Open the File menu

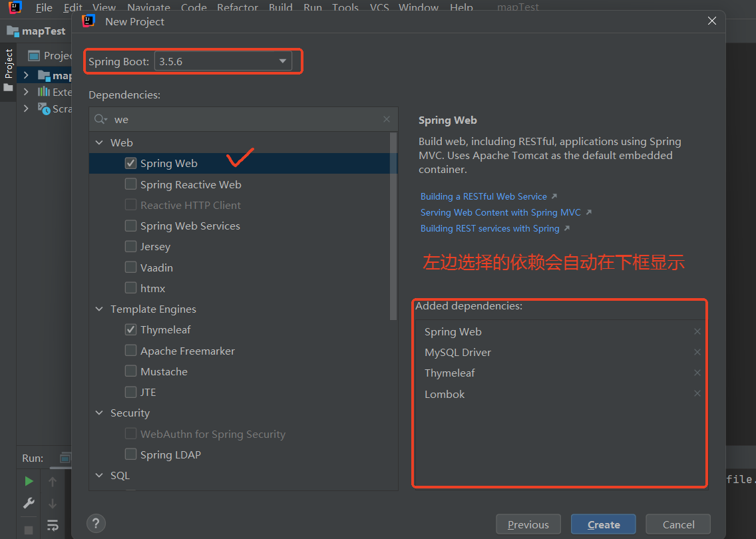tap(44, 8)
